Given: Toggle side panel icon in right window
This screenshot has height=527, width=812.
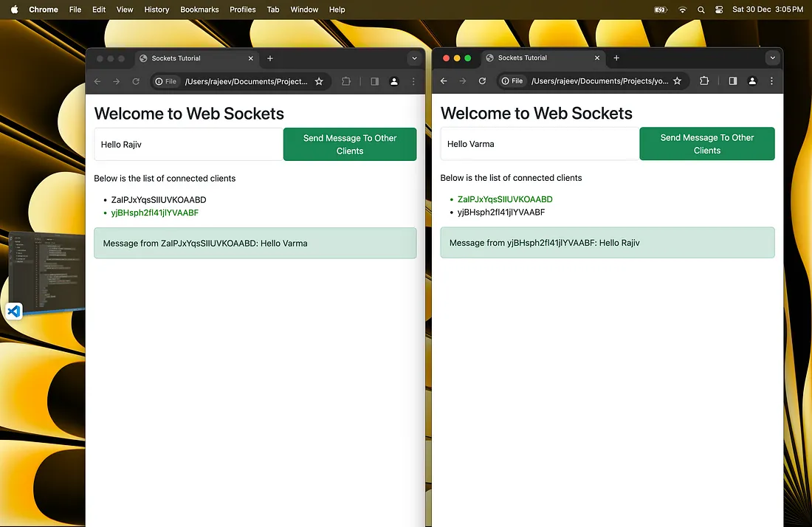Looking at the screenshot, I should (x=732, y=81).
